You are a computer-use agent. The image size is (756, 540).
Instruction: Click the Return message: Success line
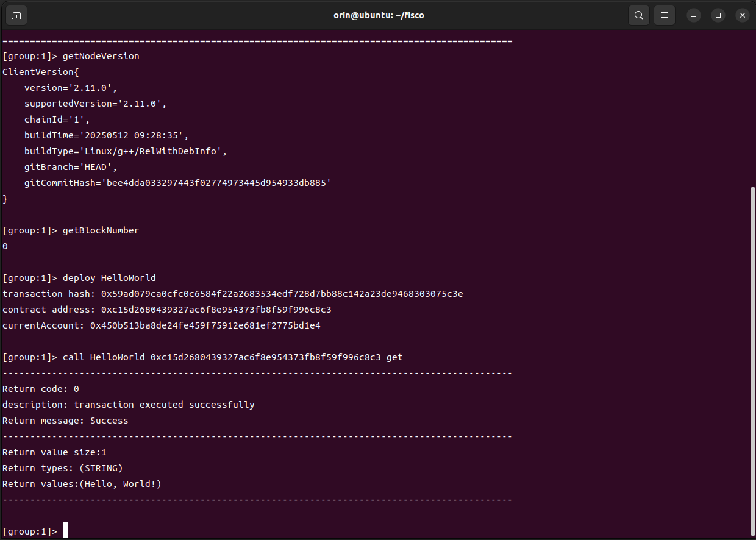[x=66, y=421]
